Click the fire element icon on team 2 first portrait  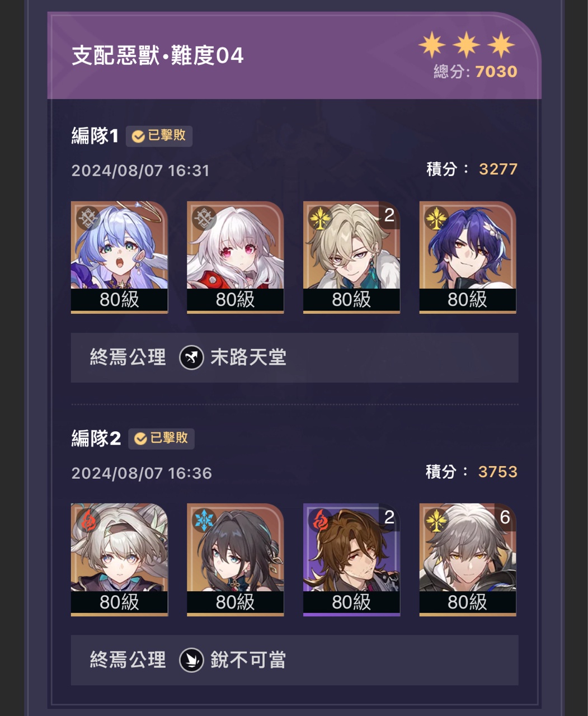tap(88, 521)
